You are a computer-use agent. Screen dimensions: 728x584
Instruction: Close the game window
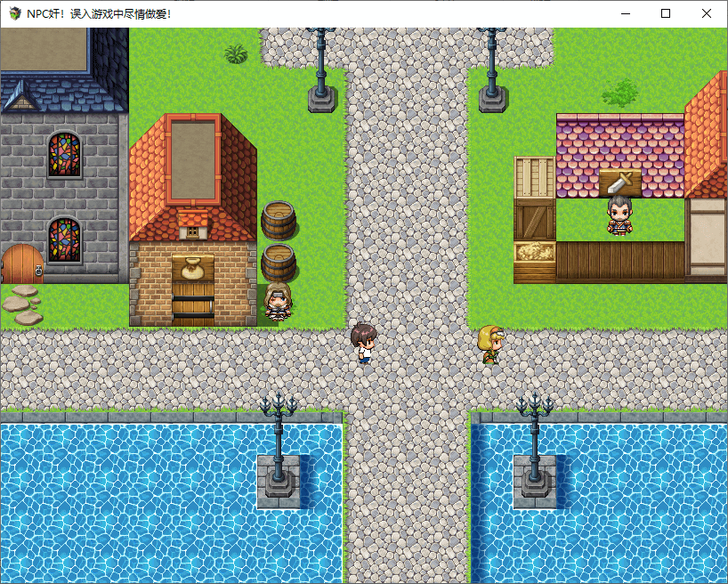click(707, 13)
